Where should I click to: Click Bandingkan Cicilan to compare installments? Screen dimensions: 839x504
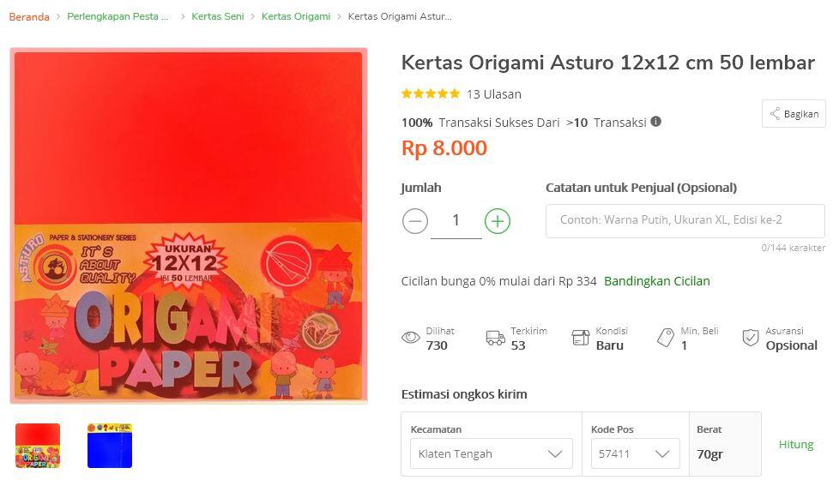point(657,280)
